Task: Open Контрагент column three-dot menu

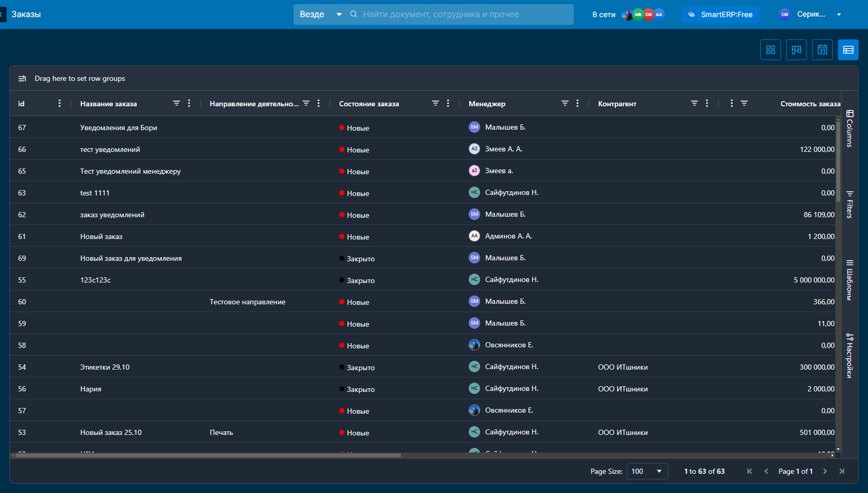Action: (x=707, y=103)
